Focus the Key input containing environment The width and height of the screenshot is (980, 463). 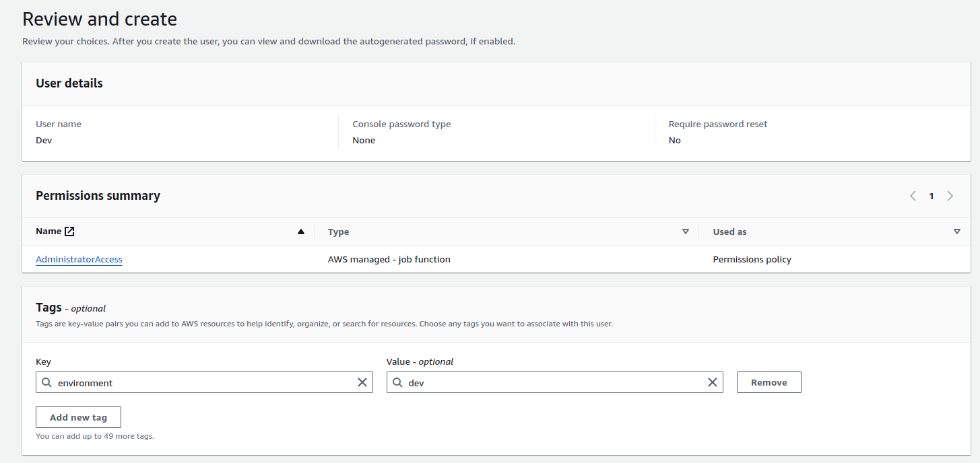pyautogui.click(x=202, y=382)
